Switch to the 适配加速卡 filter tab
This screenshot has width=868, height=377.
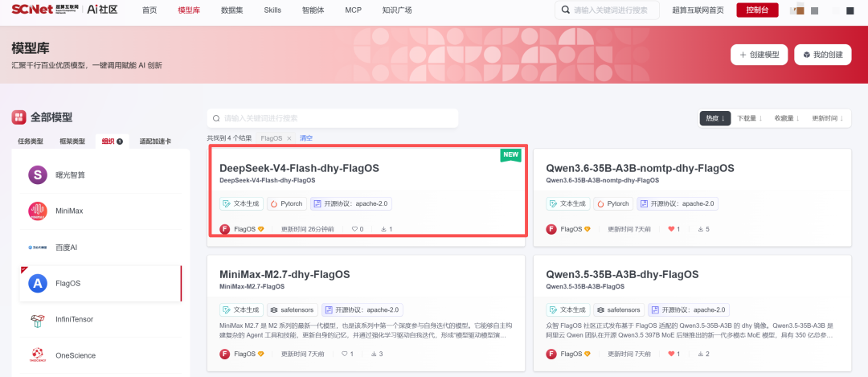coord(156,141)
